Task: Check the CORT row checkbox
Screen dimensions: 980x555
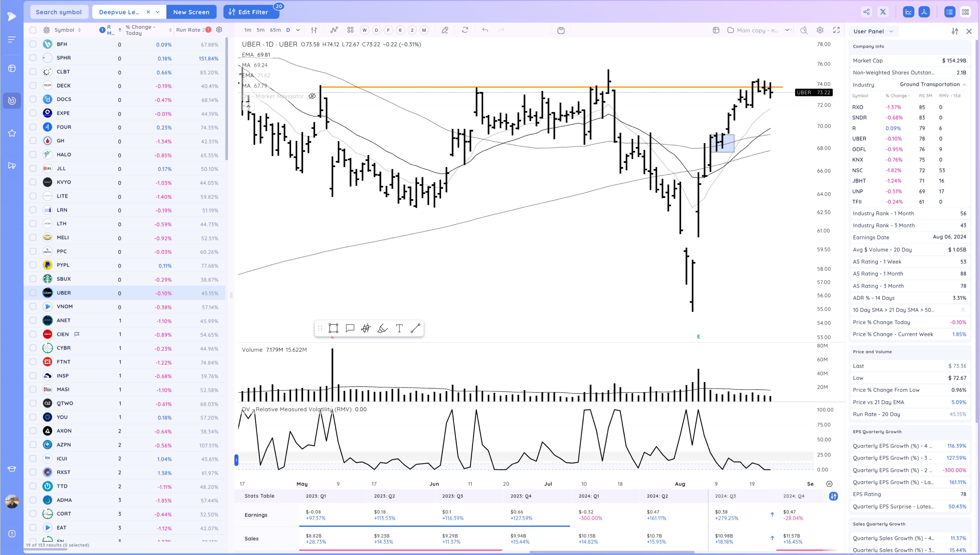Action: coord(33,513)
